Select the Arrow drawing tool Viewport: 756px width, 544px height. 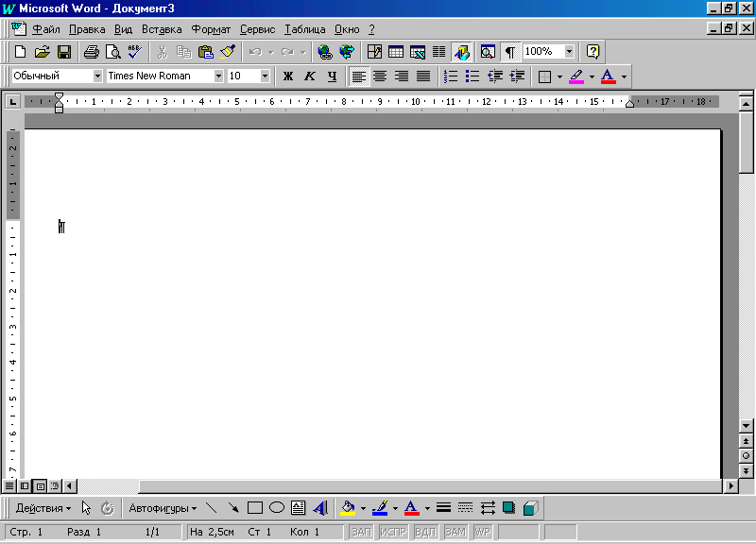point(233,508)
